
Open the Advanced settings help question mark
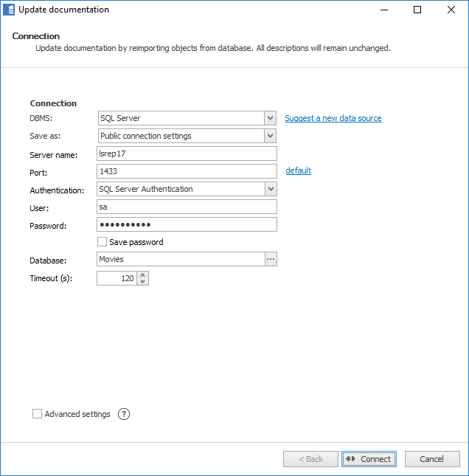(x=124, y=414)
